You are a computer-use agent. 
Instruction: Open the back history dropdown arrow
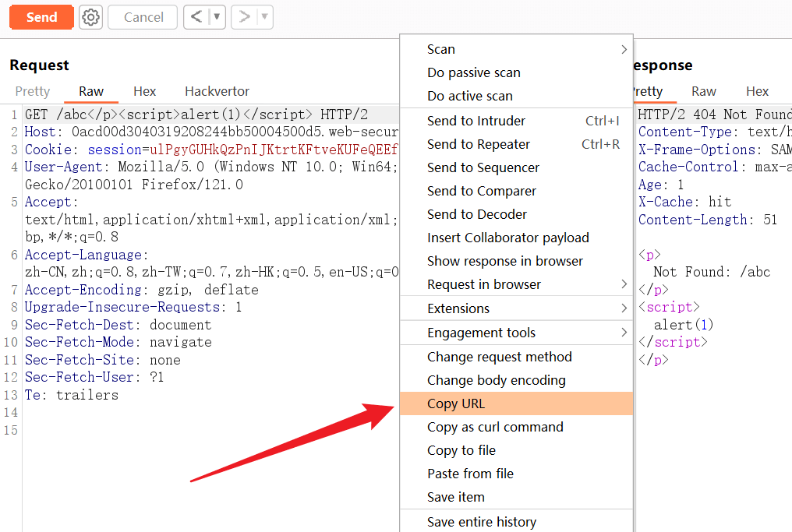[x=216, y=17]
